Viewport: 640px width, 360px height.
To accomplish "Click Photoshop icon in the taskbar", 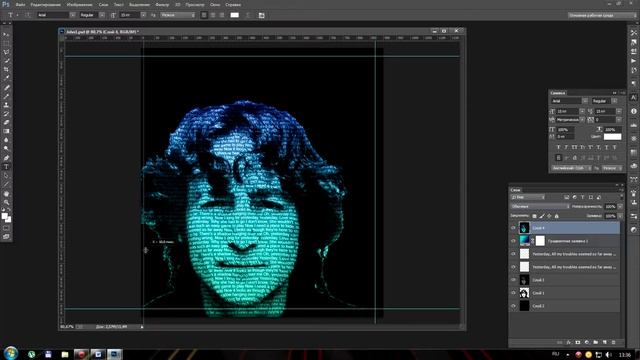I will click(114, 354).
